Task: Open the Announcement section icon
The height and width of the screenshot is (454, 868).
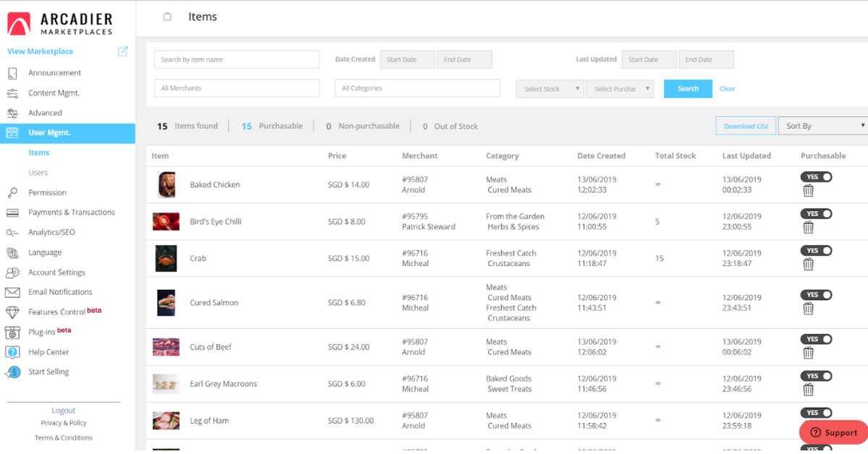Action: (11, 72)
